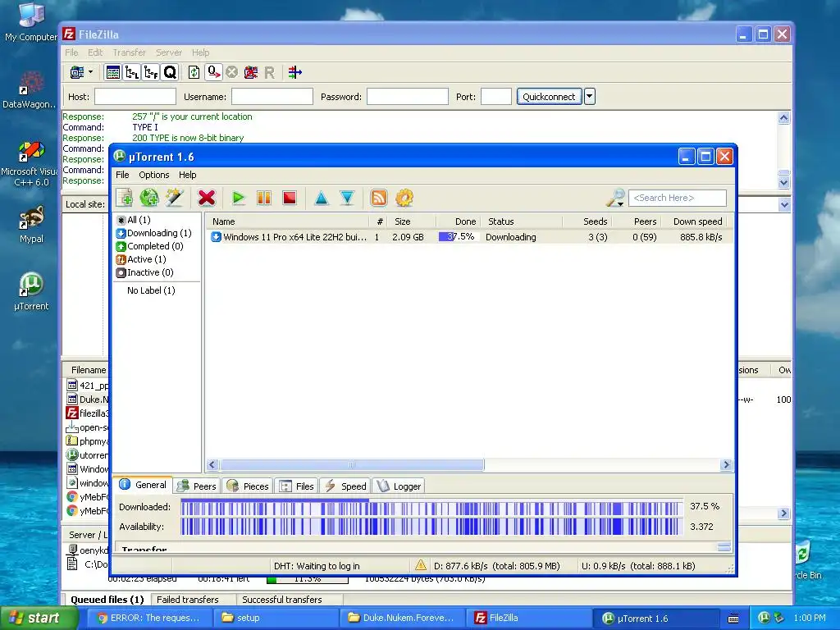Select the All (1) category
The width and height of the screenshot is (840, 630).
134,220
